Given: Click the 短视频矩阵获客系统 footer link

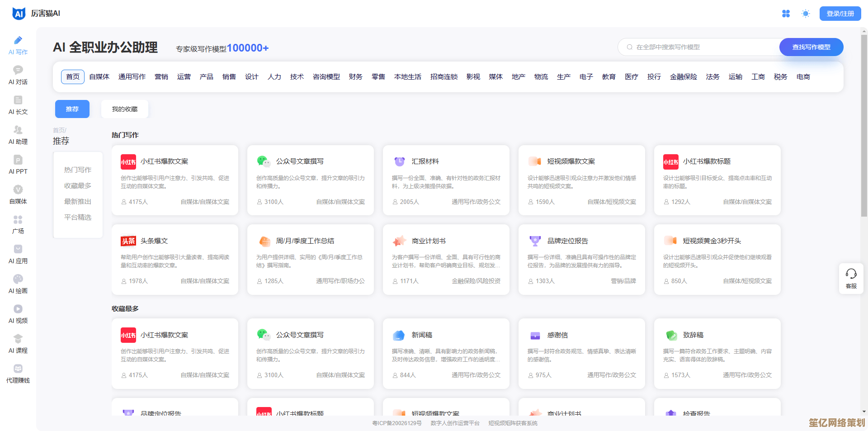Looking at the screenshot, I should [513, 423].
